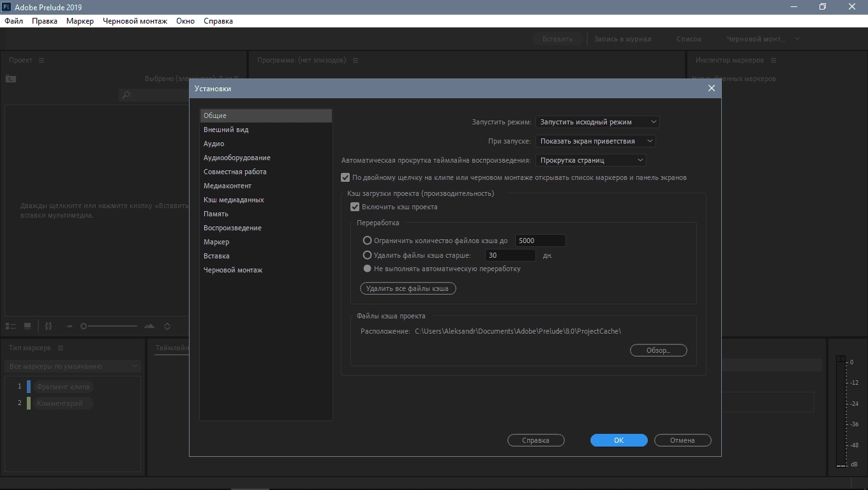This screenshot has width=868, height=490.
Task: Select Удалить файлы кэша старше radio
Action: [x=367, y=255]
